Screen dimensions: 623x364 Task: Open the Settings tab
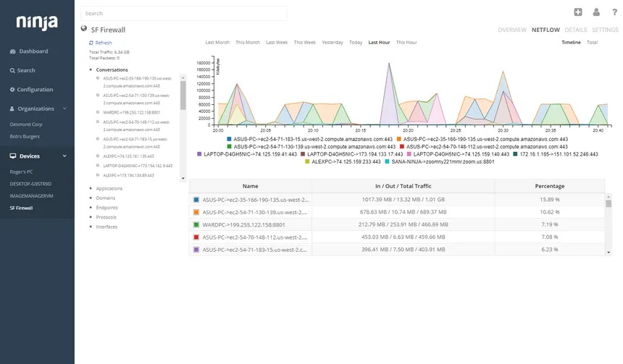(605, 30)
